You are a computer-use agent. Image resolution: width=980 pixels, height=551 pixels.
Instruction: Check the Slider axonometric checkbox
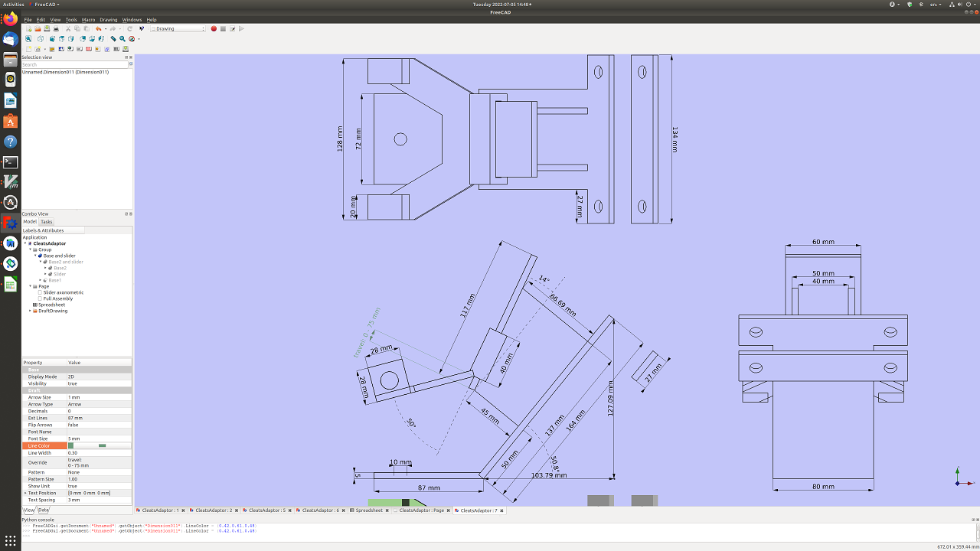click(40, 292)
